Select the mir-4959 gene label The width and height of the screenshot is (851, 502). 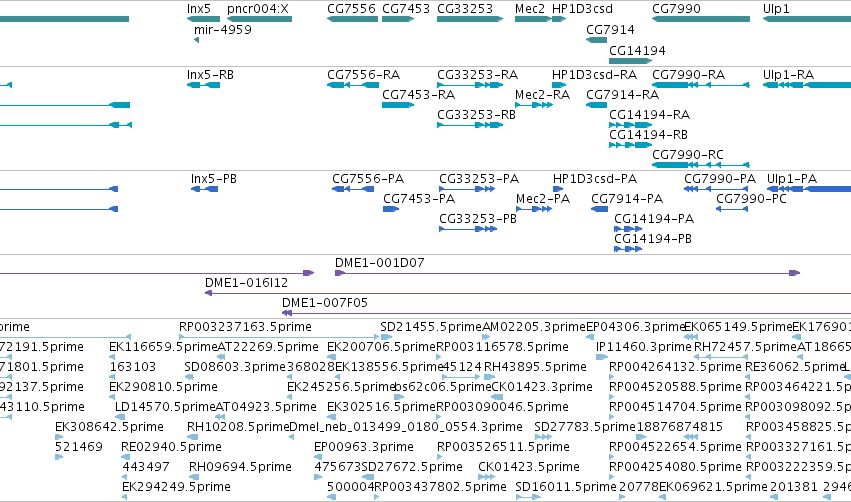click(x=223, y=30)
